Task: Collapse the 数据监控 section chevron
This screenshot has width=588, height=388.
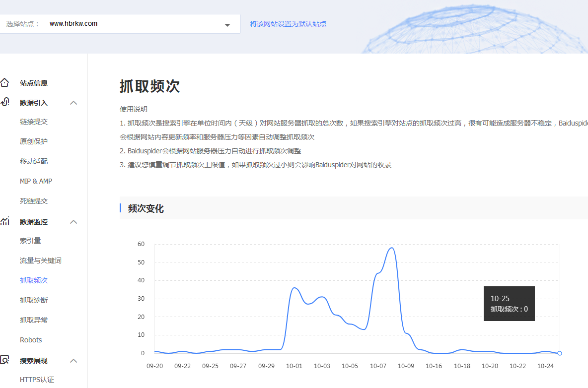Action: point(73,222)
